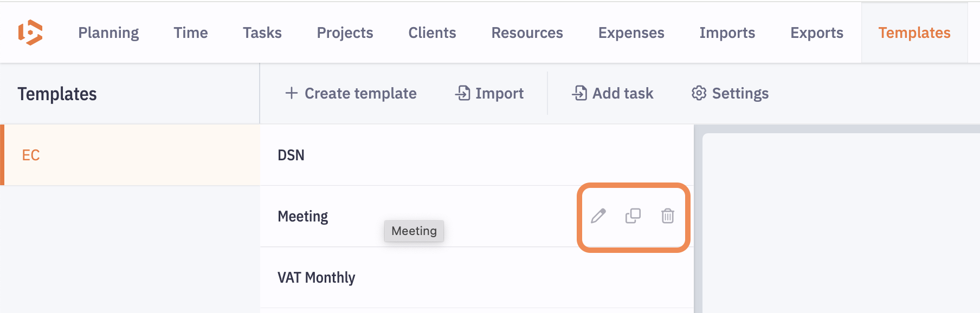Delete the Meeting template with trash icon
Screen dimensions: 980x313
668,216
